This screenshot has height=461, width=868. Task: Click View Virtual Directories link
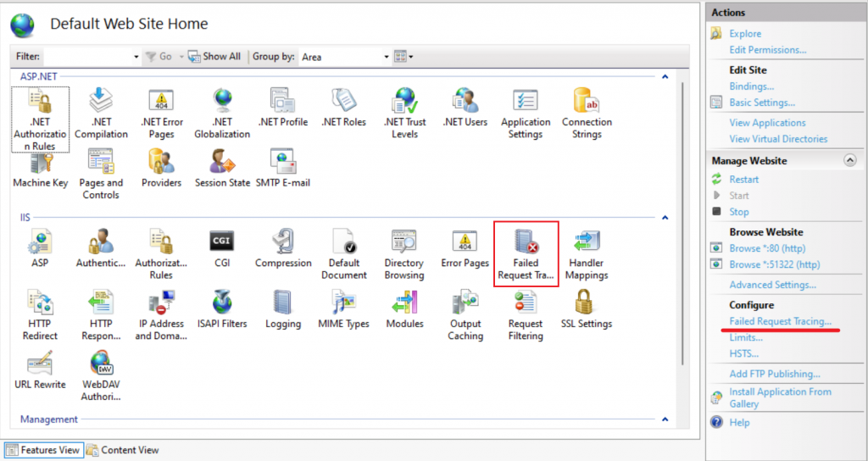(x=778, y=139)
